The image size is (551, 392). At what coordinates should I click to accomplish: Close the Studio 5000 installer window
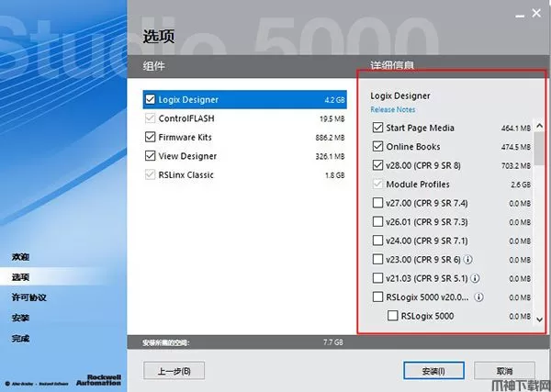click(x=536, y=14)
